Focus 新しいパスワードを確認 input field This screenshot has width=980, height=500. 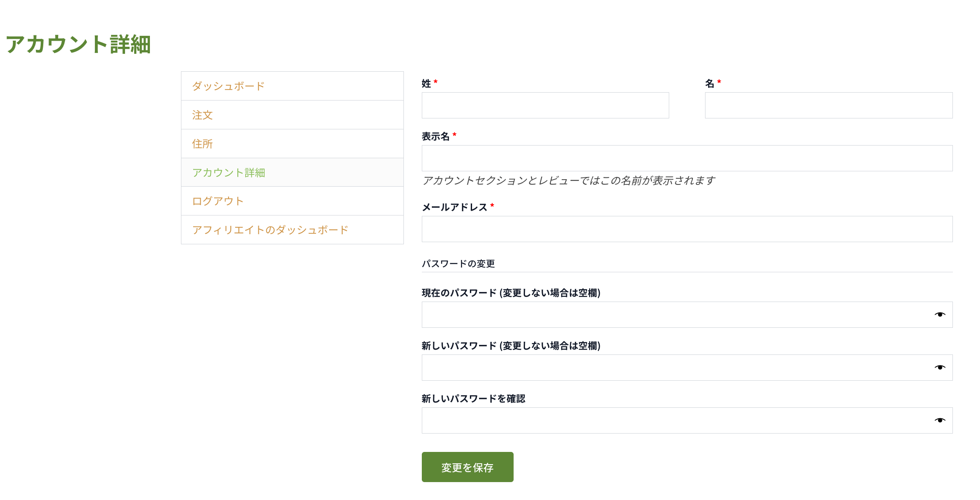[x=673, y=420]
